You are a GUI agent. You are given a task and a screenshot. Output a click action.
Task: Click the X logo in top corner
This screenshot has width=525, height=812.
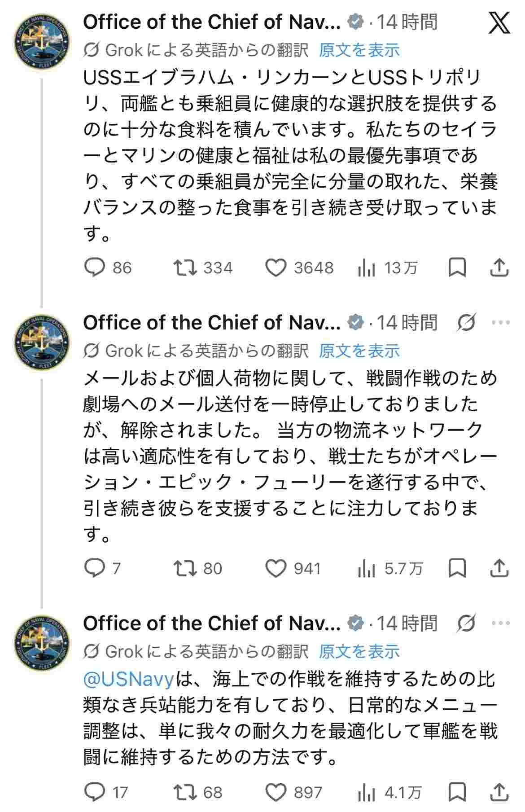499,22
